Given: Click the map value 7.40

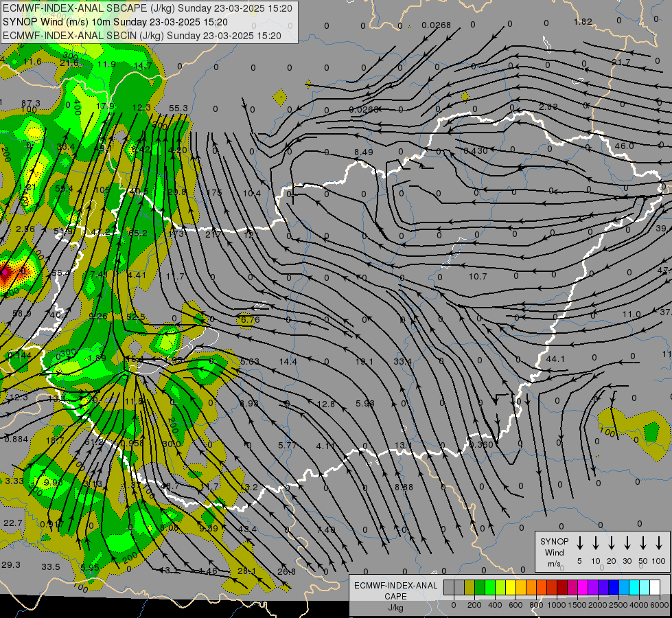Looking at the screenshot, I should pyautogui.click(x=326, y=529).
